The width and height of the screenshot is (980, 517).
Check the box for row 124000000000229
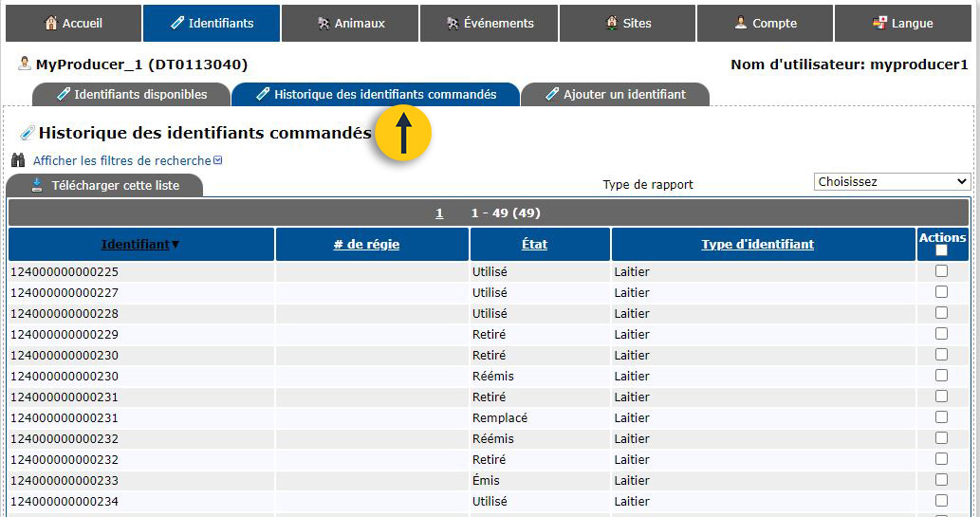point(941,333)
